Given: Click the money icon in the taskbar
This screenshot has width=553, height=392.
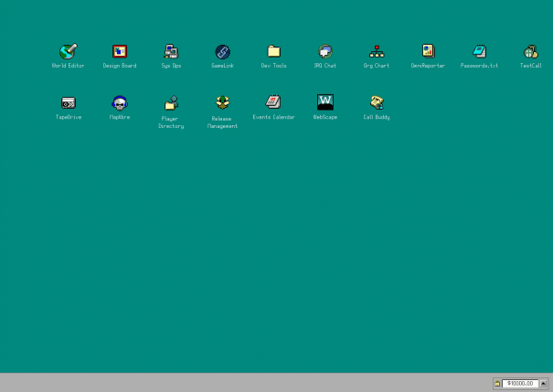Looking at the screenshot, I should (497, 384).
